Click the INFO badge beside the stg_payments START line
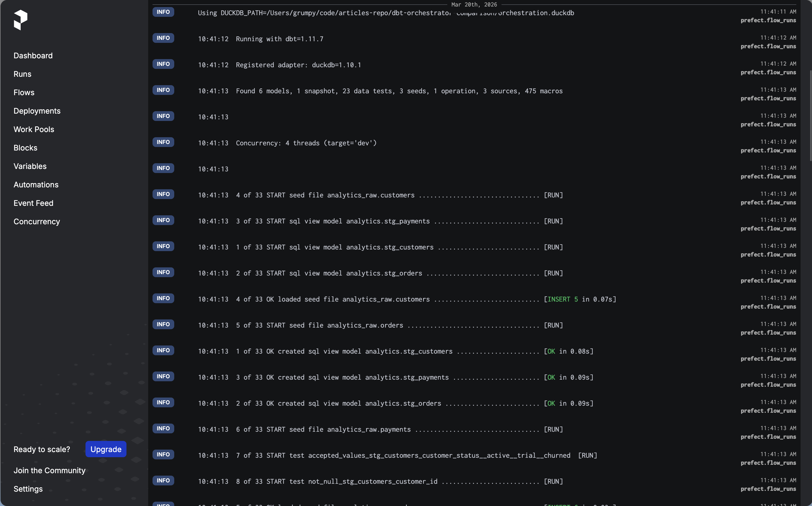The width and height of the screenshot is (812, 506). [x=163, y=220]
